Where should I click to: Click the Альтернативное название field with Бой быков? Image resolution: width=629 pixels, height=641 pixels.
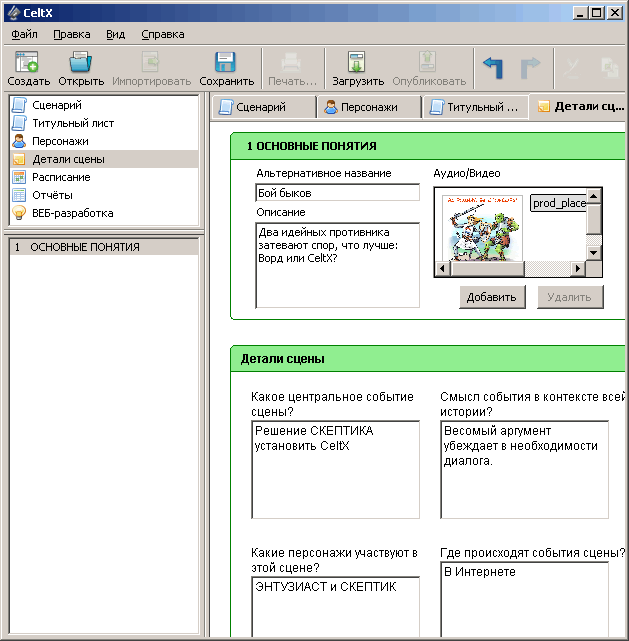pos(337,193)
